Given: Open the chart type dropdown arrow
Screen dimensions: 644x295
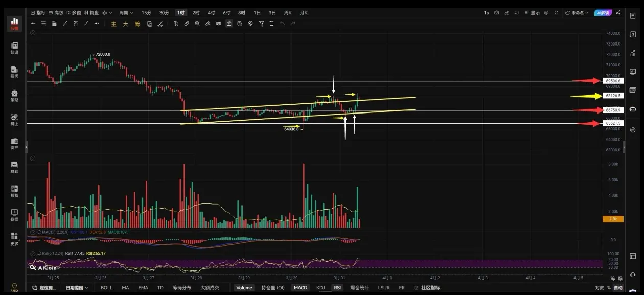Looking at the screenshot, I should tap(111, 13).
